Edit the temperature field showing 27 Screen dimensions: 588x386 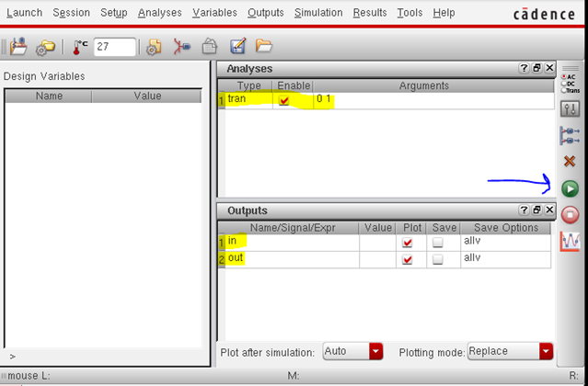tap(114, 47)
